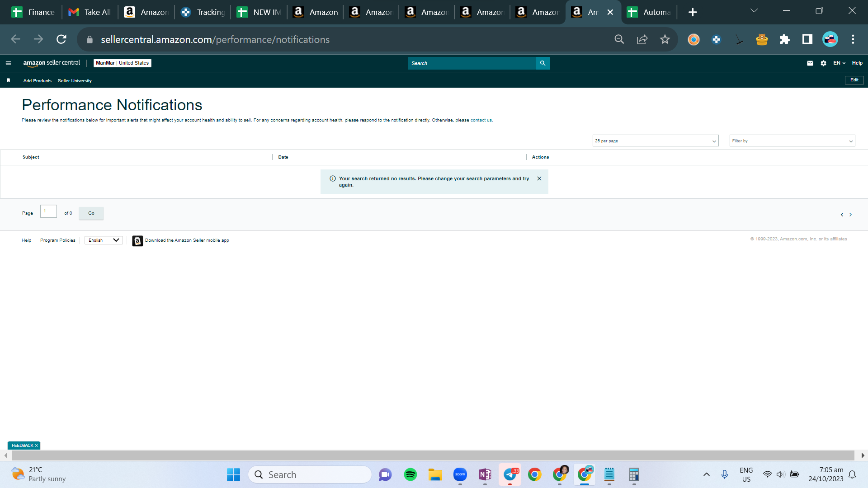Viewport: 868px width, 488px height.
Task: Share this page from the address bar
Action: pos(642,39)
